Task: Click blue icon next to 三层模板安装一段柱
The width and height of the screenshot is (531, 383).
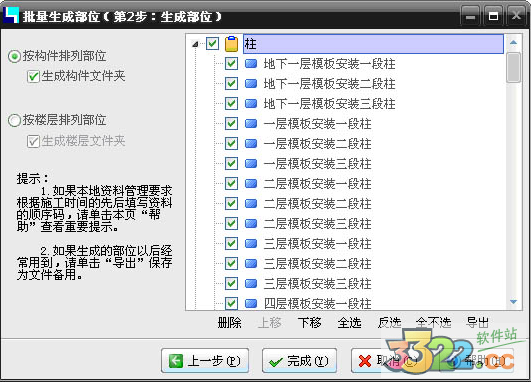Action: pyautogui.click(x=251, y=243)
